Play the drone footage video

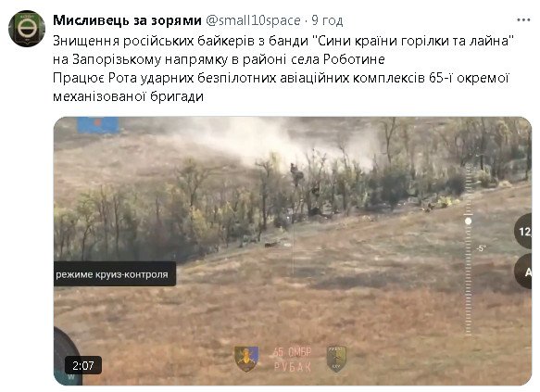[x=293, y=251]
